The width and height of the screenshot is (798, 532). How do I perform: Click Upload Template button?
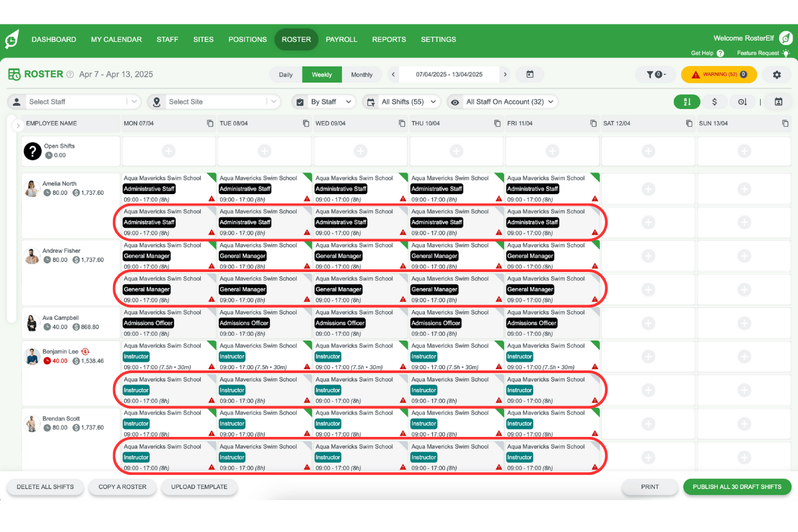[x=199, y=487]
